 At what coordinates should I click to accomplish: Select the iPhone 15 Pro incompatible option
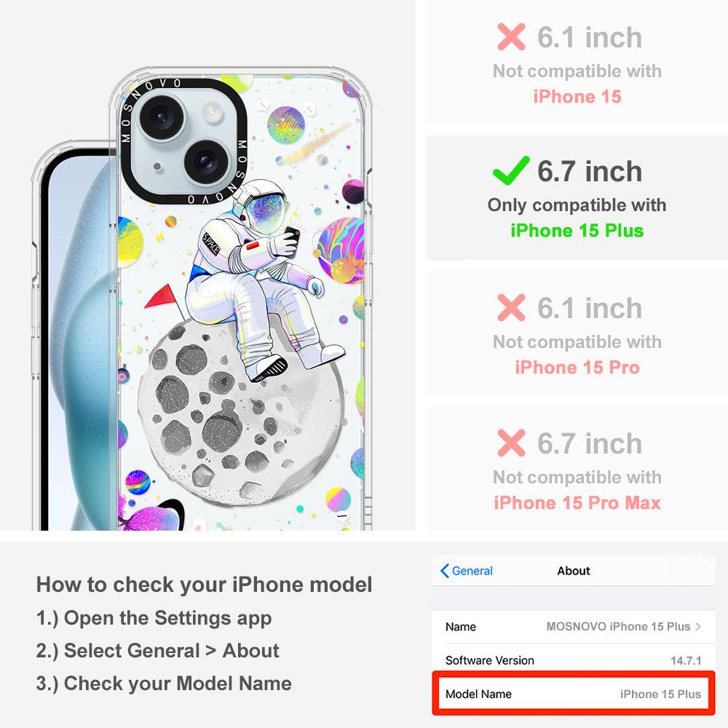(x=577, y=333)
